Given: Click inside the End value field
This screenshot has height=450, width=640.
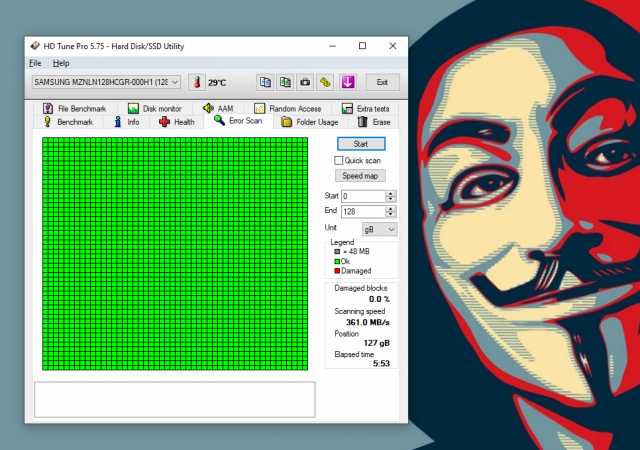Looking at the screenshot, I should [362, 212].
